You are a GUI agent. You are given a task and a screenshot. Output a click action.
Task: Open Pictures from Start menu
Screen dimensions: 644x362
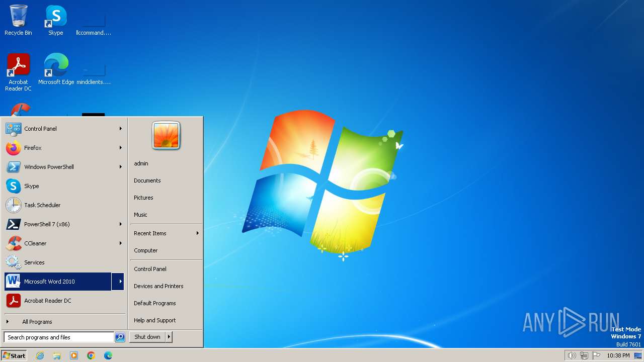click(143, 198)
